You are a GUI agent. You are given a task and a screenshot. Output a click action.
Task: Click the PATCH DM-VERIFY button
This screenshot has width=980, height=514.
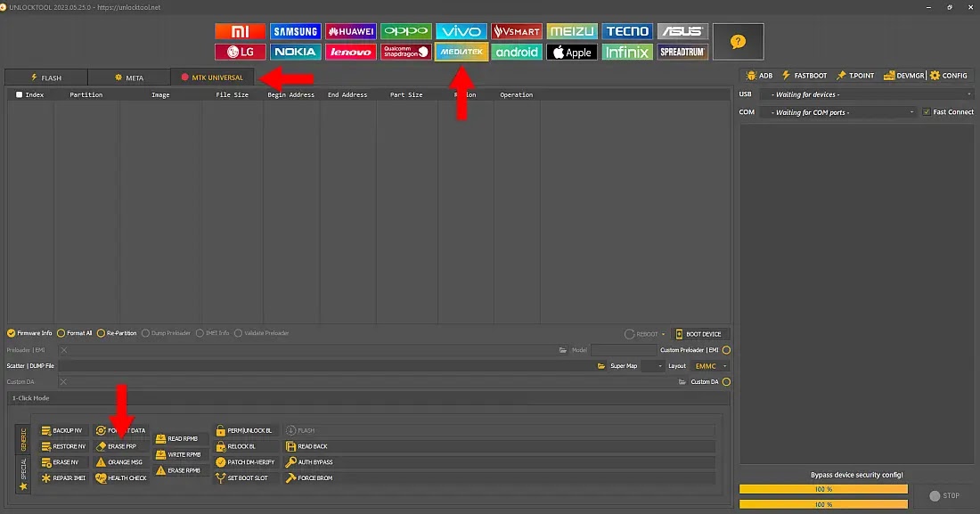[x=245, y=462]
